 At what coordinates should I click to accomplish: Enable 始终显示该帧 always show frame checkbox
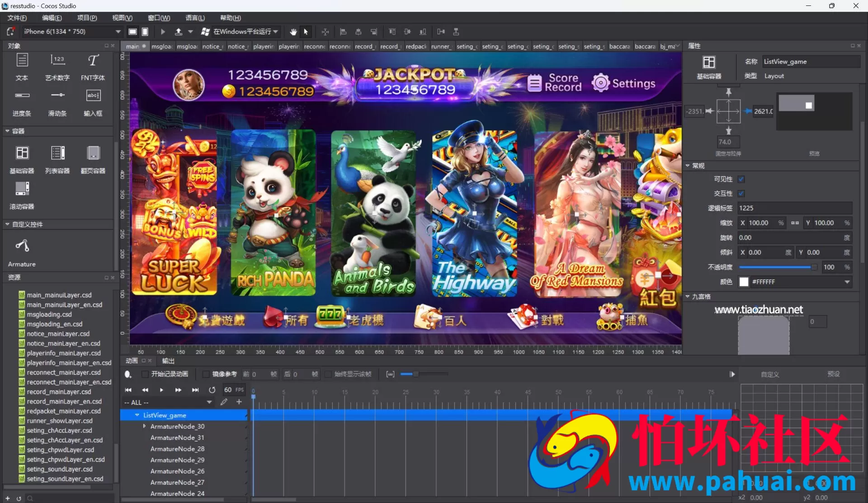pyautogui.click(x=328, y=374)
